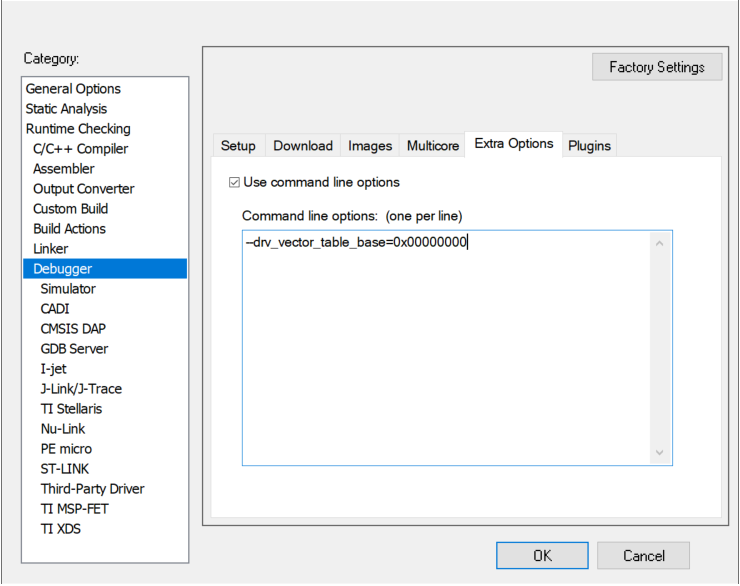Select the Images tab

pos(370,146)
